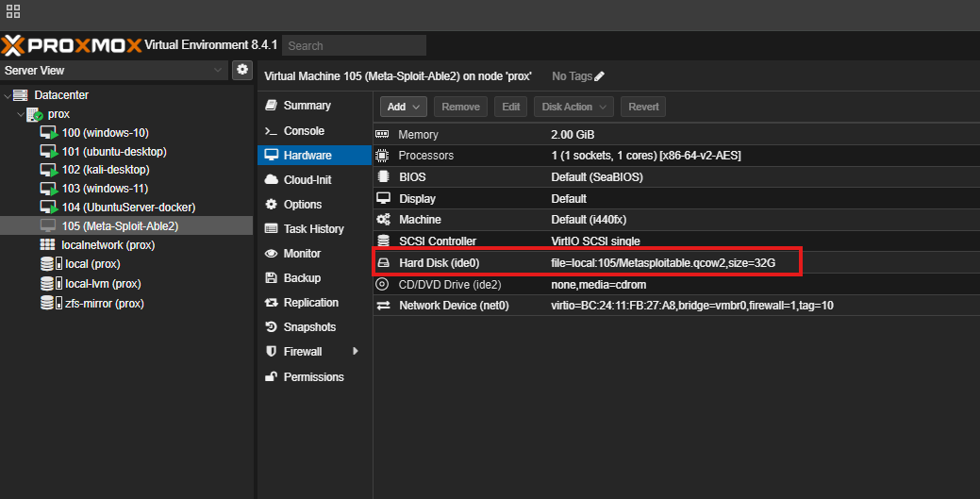Click the local-lvm storage icon
Viewport: 980px width, 499px height.
51,283
